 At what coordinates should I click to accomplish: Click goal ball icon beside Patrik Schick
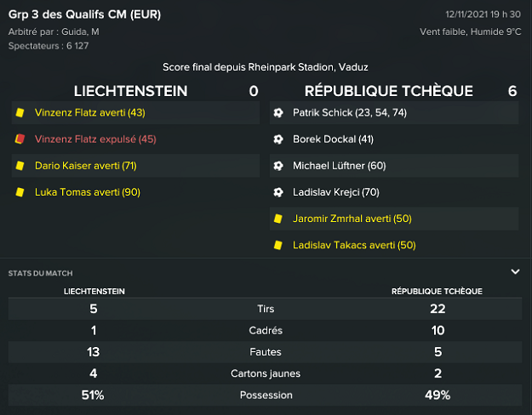(277, 112)
